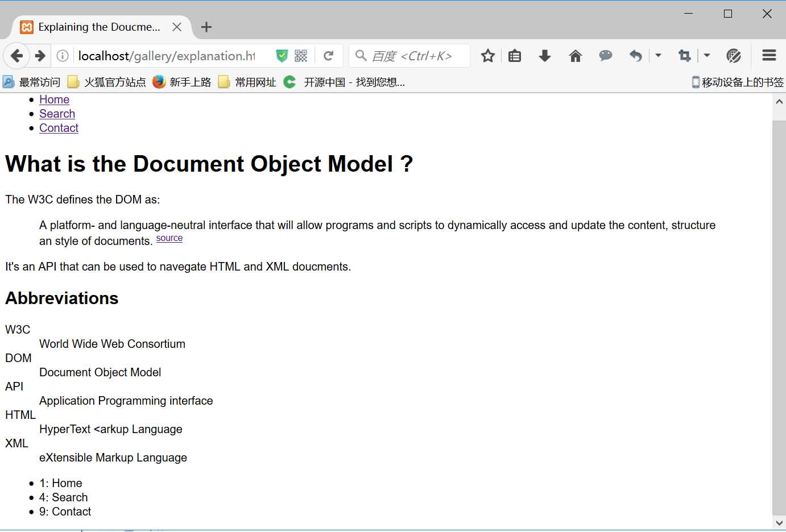Image resolution: width=786 pixels, height=532 pixels.
Task: Open the chat bubble icon
Action: (x=606, y=56)
